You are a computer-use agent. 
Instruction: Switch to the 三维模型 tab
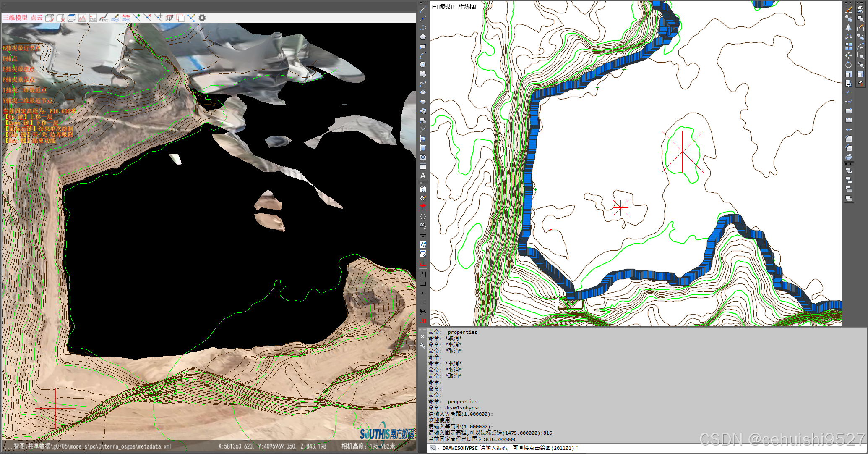point(15,18)
